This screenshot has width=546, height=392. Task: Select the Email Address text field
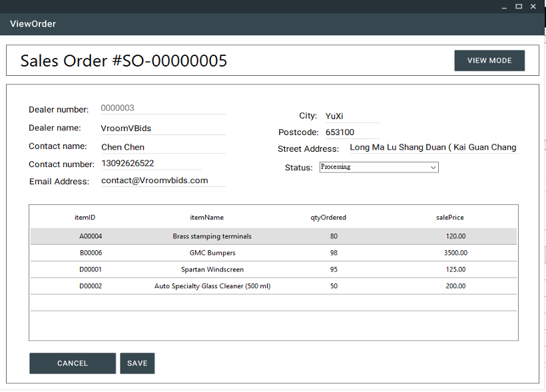(162, 180)
